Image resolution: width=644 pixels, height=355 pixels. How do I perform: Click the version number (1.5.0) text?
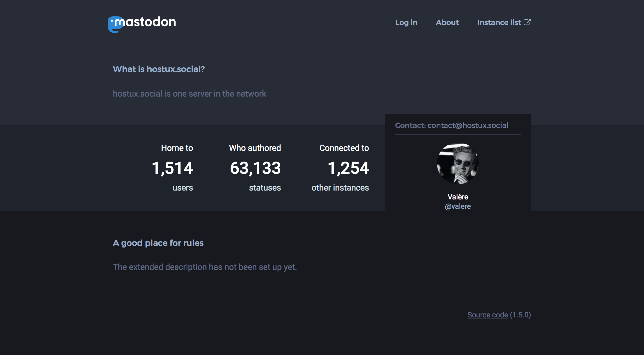point(520,315)
